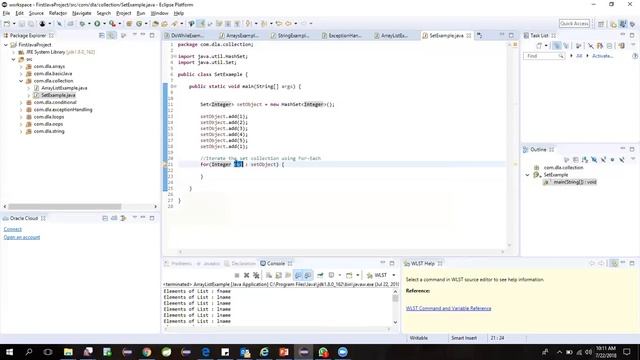Open the WLST dropdown in Console
640x360 pixels.
pyautogui.click(x=394, y=275)
